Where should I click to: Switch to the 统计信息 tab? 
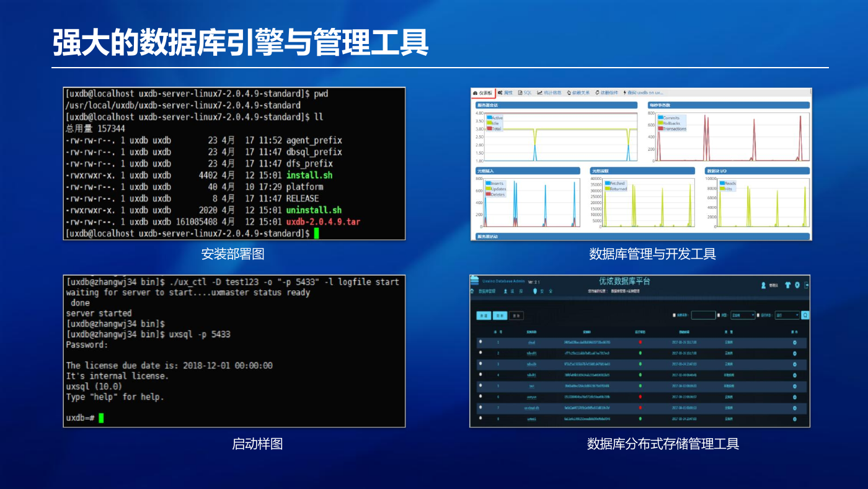tap(549, 93)
